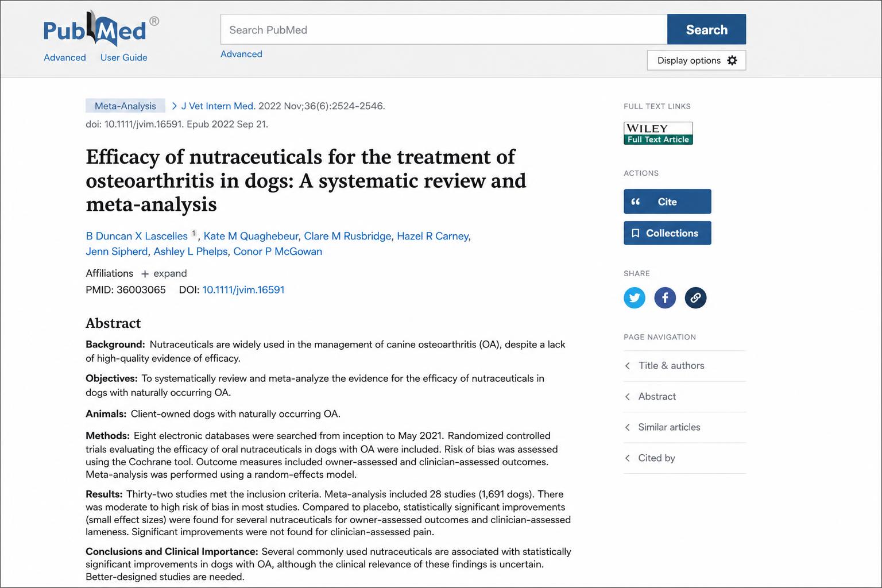Viewport: 882px width, 588px height.
Task: Click the quotation mark icon on Cite
Action: pos(636,202)
